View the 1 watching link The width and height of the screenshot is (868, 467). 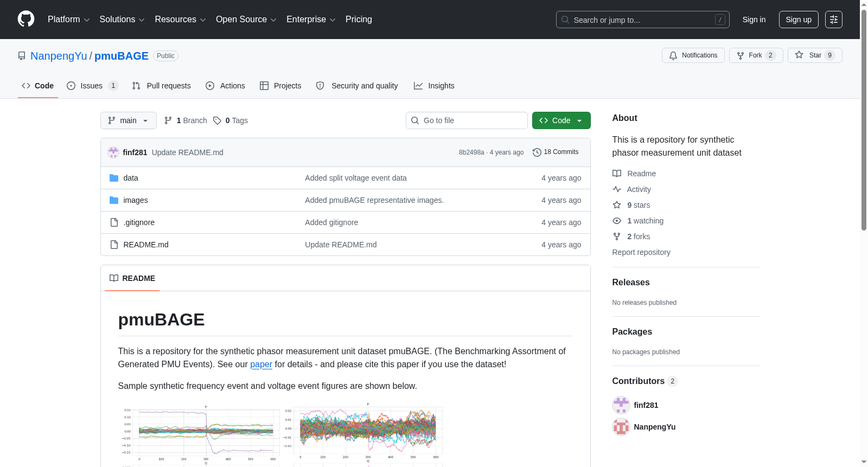click(638, 221)
